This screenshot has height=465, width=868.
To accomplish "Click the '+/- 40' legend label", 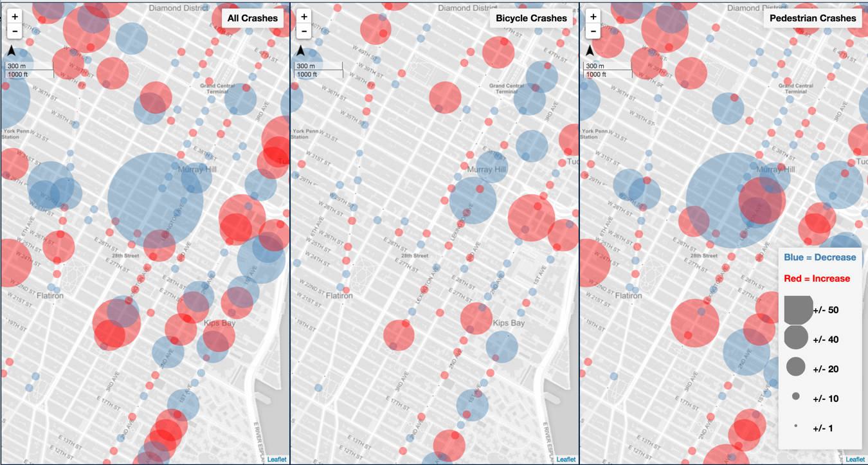I will [x=826, y=340].
